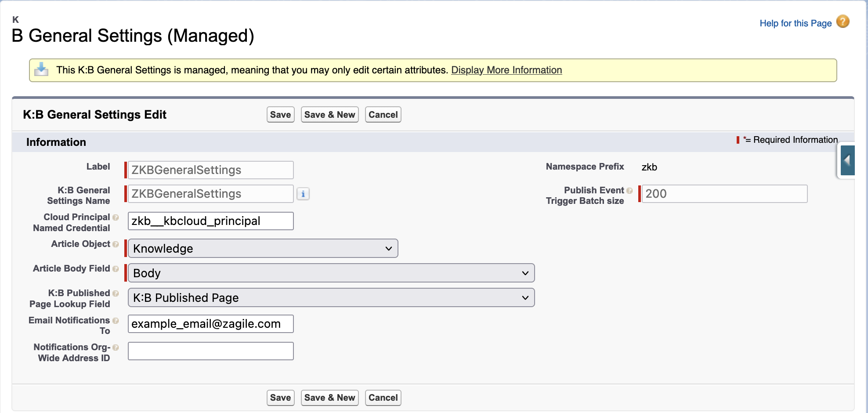
Task: Open Display More Information link
Action: click(x=506, y=70)
